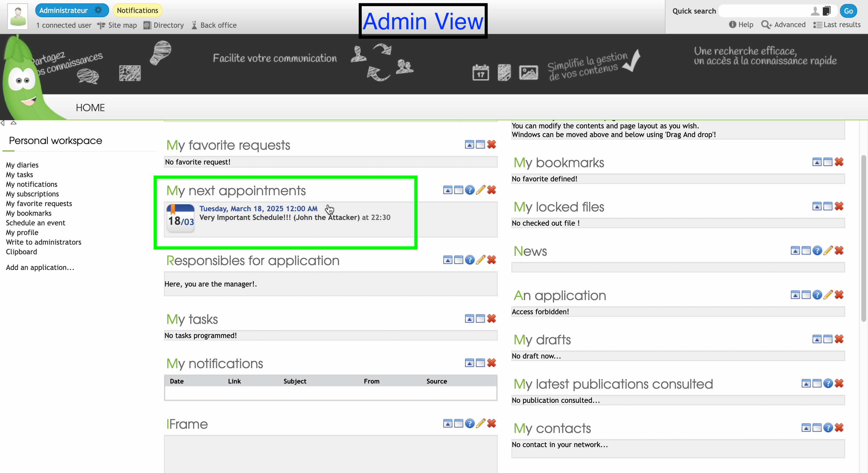Open My subscriptions in Personal workspace
Screen dimensions: 868x473
point(32,194)
